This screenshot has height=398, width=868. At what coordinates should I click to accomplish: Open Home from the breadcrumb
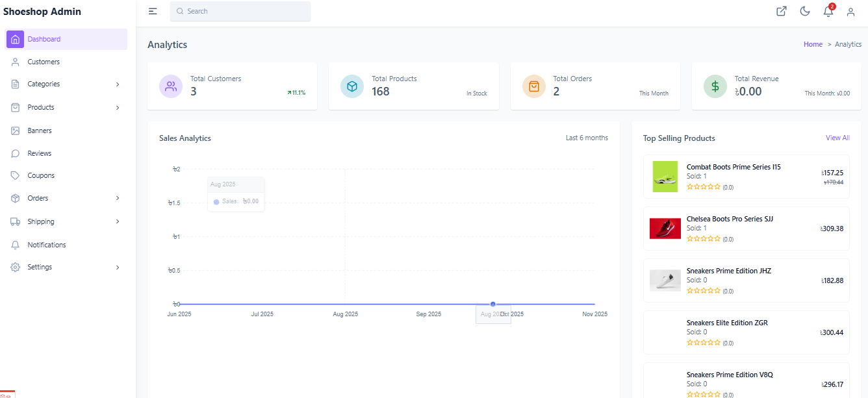[813, 44]
